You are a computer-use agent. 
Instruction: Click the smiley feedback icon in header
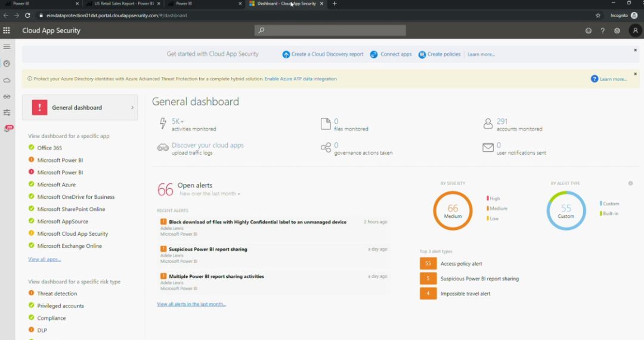589,31
